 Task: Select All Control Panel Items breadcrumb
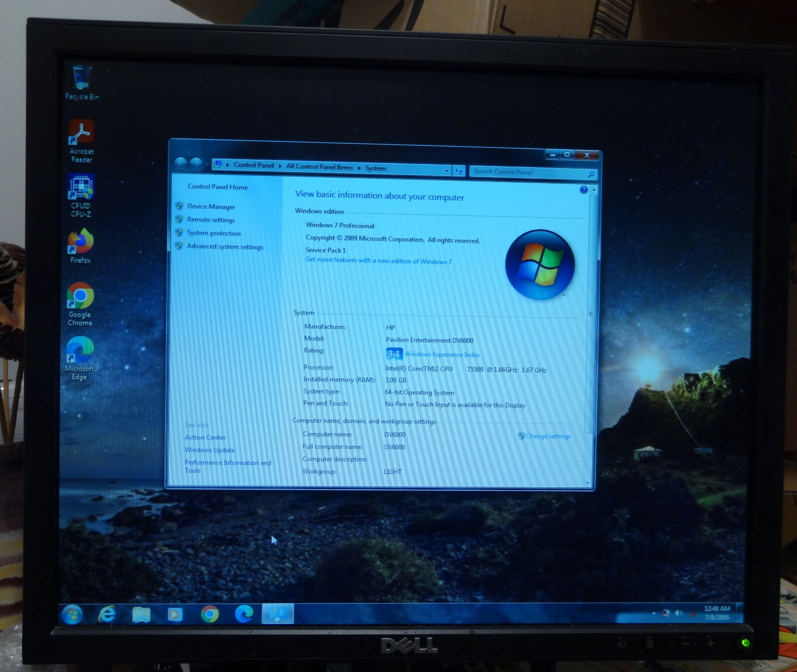tap(319, 167)
